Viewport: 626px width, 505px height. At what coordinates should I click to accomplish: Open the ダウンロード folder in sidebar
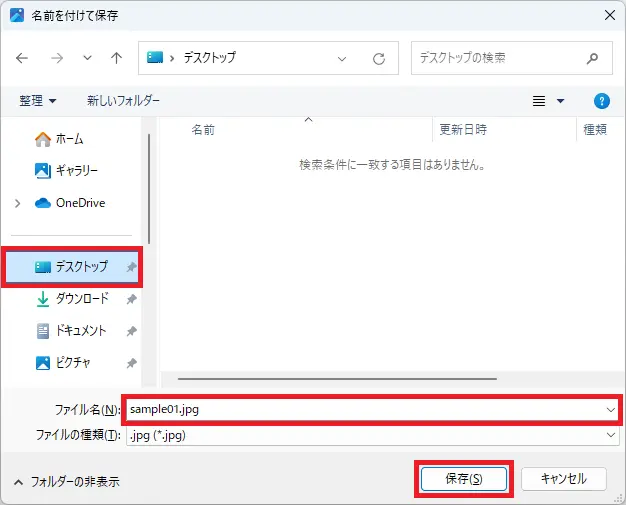82,299
